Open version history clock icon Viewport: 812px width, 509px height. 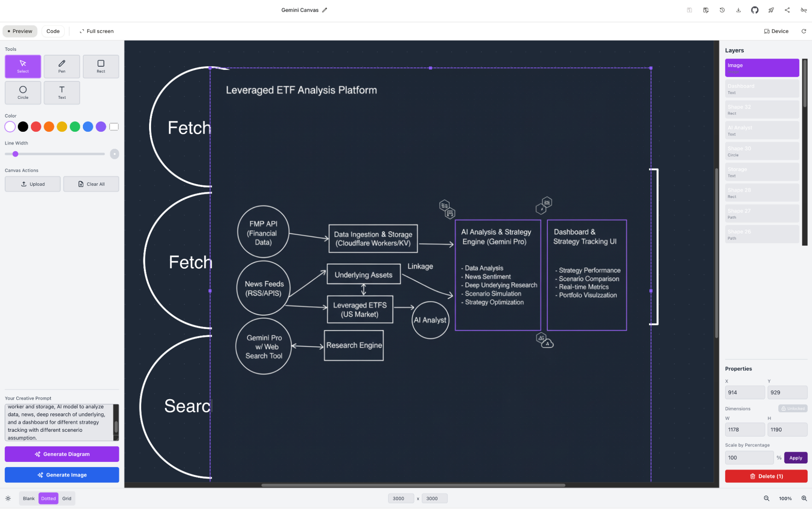[722, 10]
